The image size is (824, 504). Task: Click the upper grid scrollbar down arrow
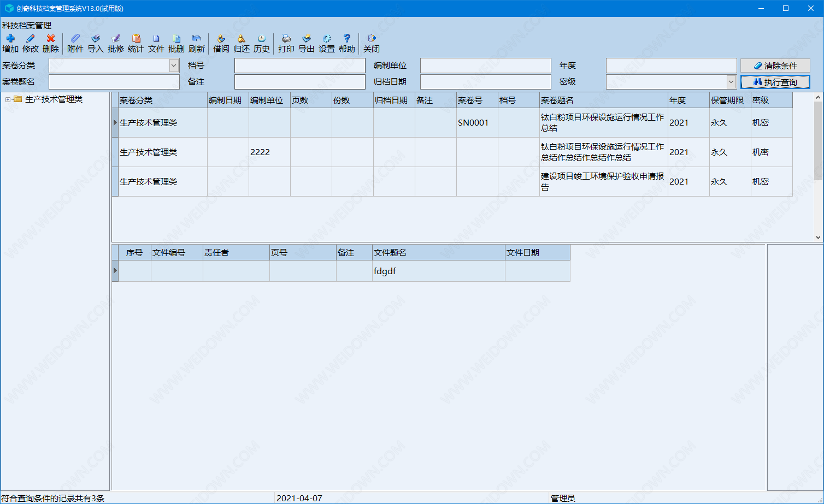click(x=819, y=238)
